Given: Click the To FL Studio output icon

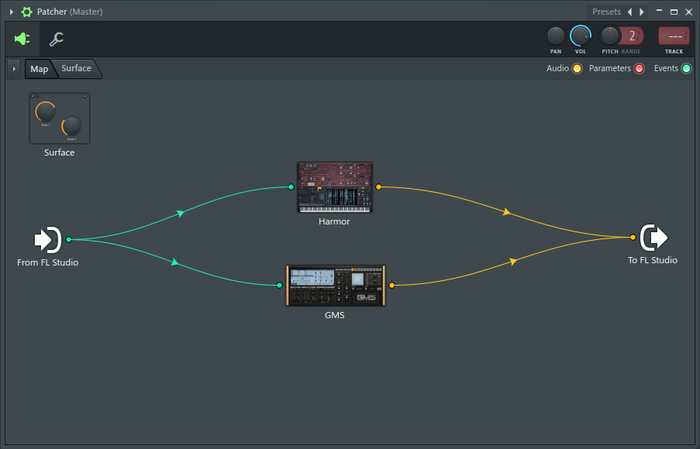Looking at the screenshot, I should pos(654,237).
